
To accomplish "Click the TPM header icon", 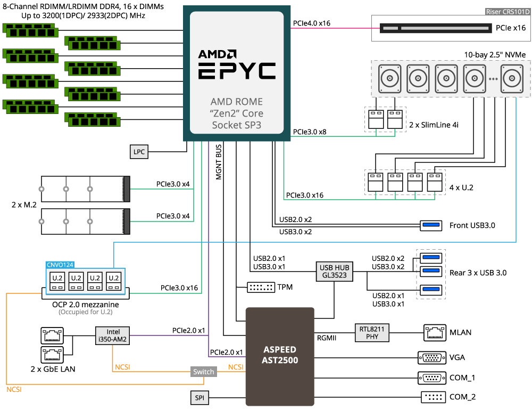I will pyautogui.click(x=261, y=288).
